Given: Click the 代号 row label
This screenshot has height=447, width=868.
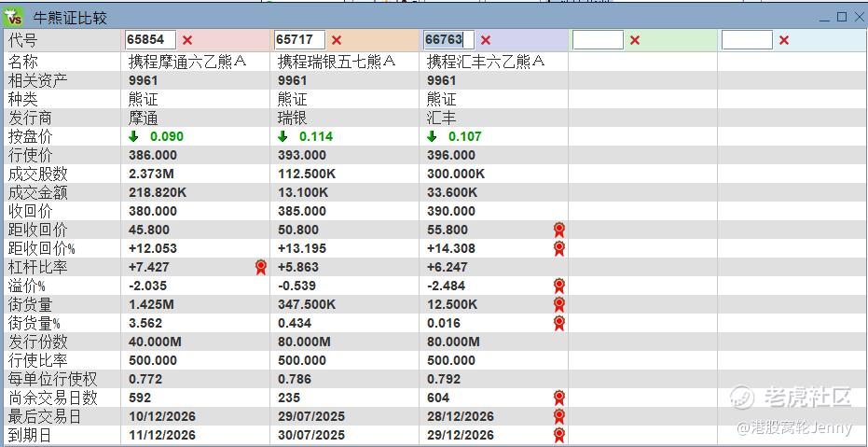Looking at the screenshot, I should (x=23, y=40).
